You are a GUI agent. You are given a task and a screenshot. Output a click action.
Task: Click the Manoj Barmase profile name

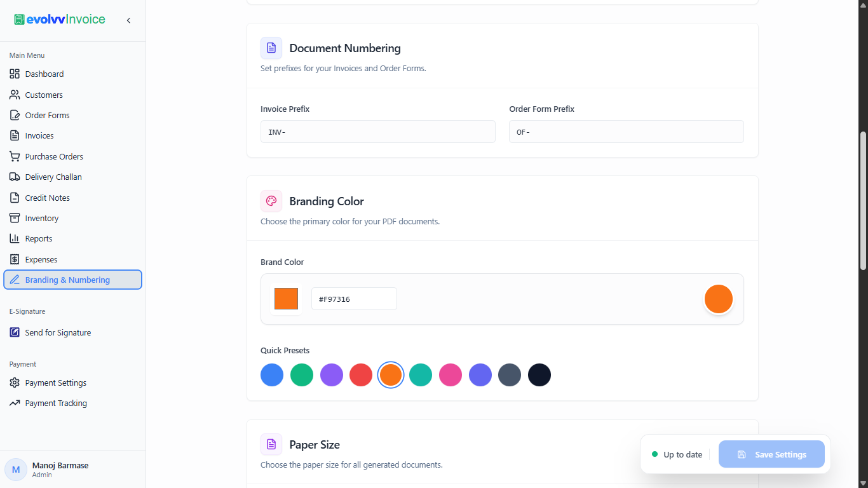(x=60, y=465)
